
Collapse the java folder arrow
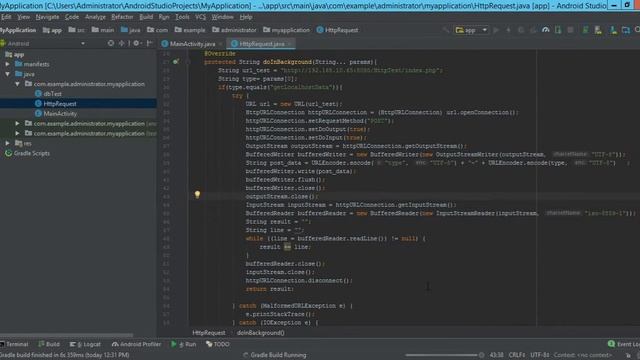click(7, 74)
